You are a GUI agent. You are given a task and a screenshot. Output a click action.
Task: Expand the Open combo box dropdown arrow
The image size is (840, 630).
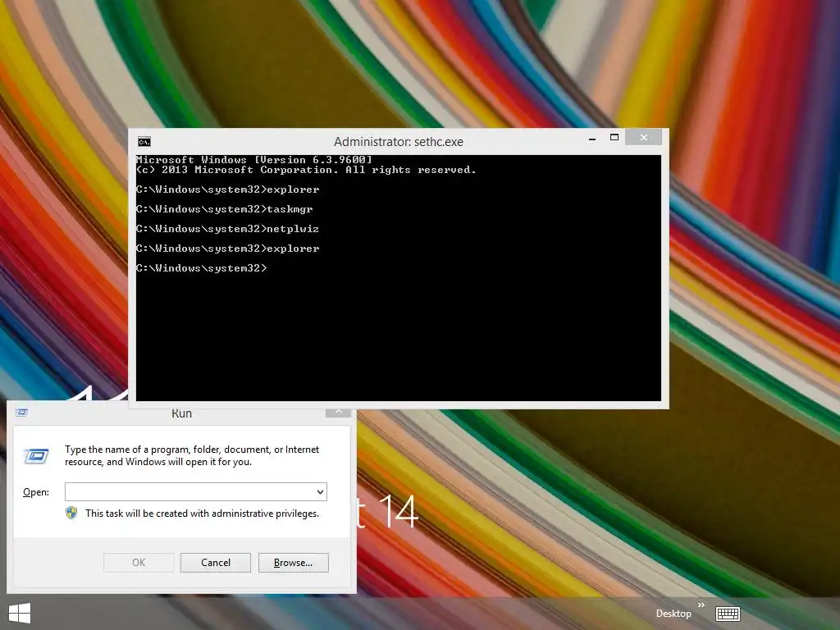(x=320, y=492)
